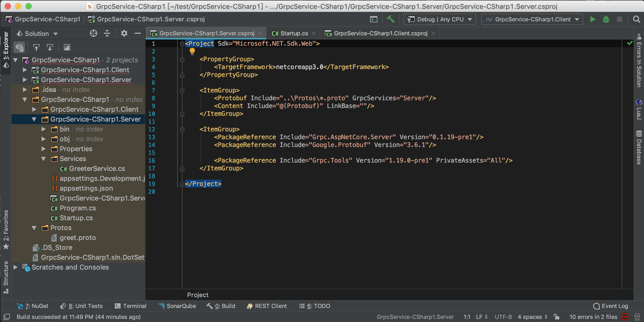Open the red errors indicator icon

(625, 317)
